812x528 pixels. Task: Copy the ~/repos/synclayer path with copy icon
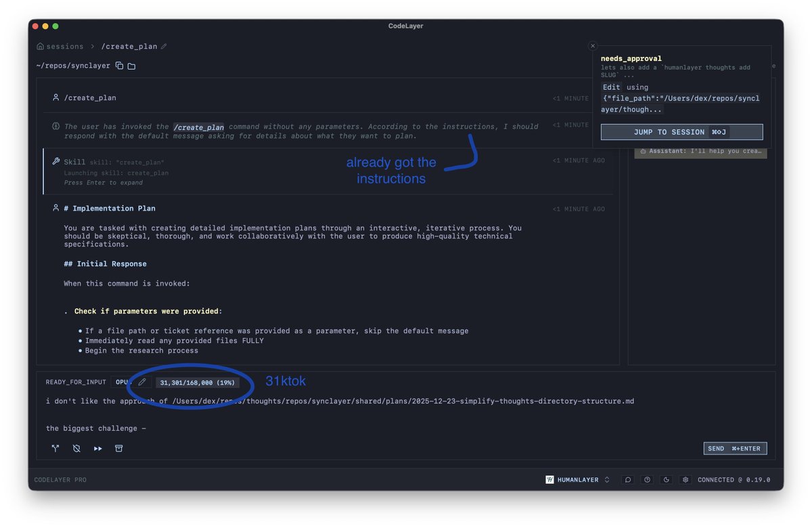[x=120, y=66]
